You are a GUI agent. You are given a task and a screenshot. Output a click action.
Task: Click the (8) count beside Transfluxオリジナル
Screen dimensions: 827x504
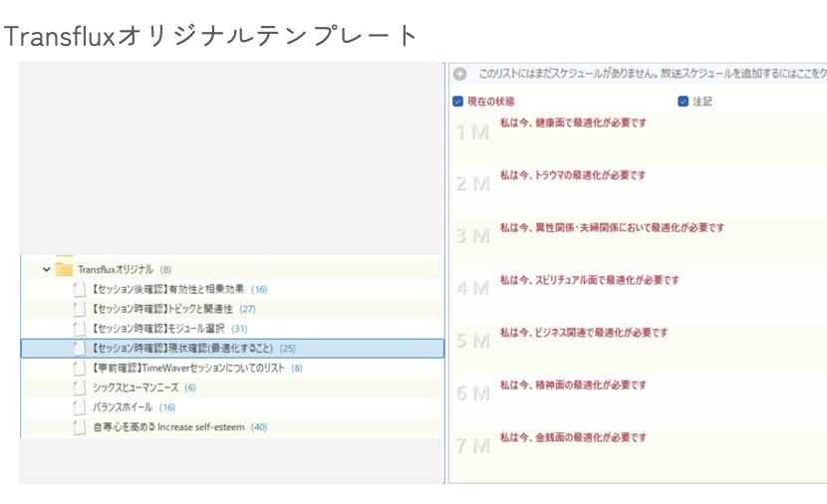coord(165,269)
